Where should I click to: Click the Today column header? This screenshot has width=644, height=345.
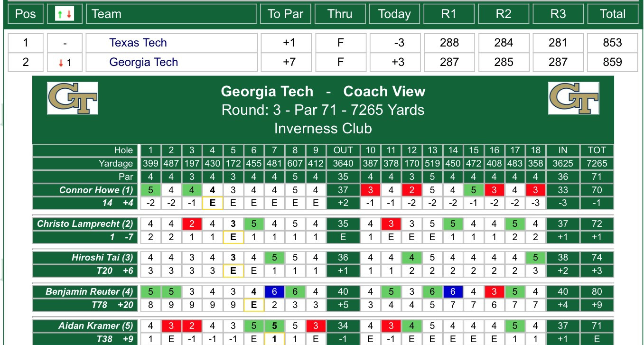pyautogui.click(x=394, y=14)
